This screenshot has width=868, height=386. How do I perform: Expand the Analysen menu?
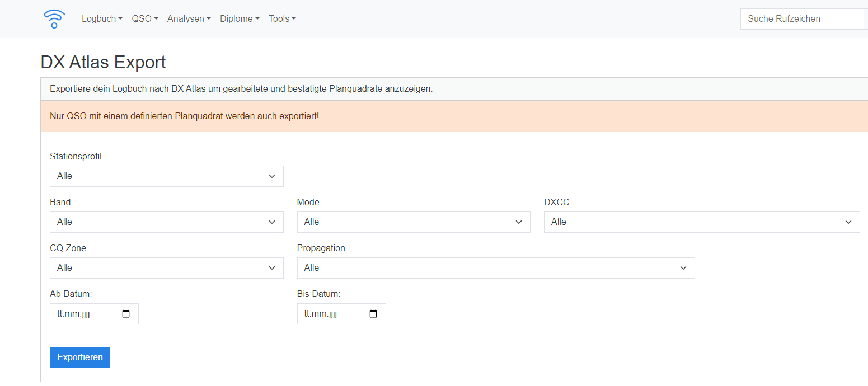[189, 19]
